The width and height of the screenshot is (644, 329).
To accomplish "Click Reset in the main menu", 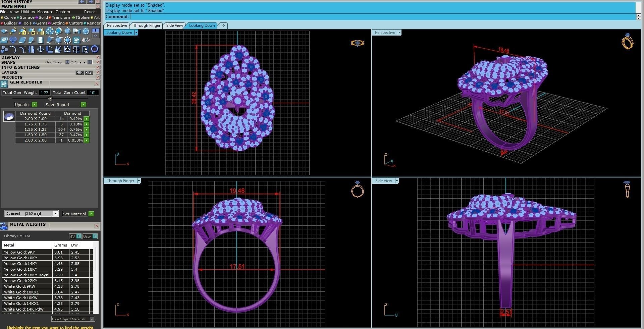I will click(90, 12).
